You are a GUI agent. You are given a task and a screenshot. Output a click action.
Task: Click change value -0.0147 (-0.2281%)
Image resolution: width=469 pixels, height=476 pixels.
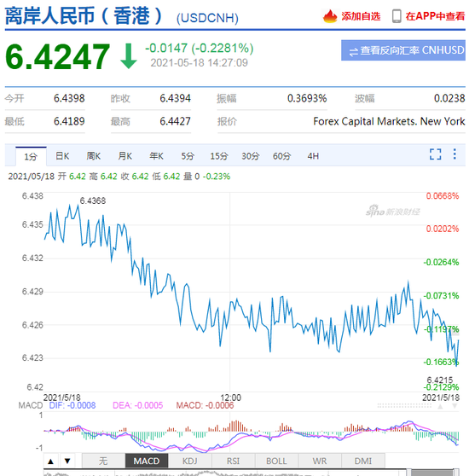click(x=200, y=49)
